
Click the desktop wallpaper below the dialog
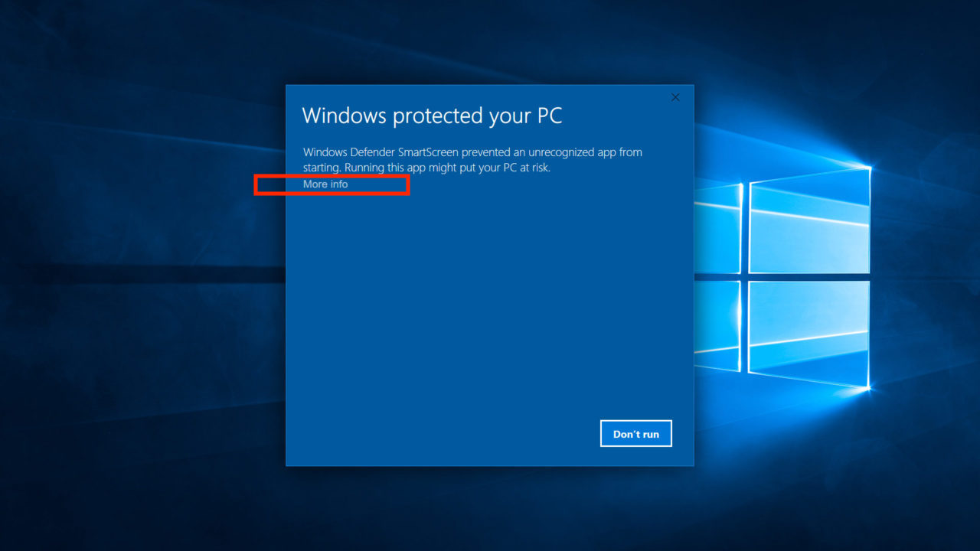pyautogui.click(x=490, y=509)
